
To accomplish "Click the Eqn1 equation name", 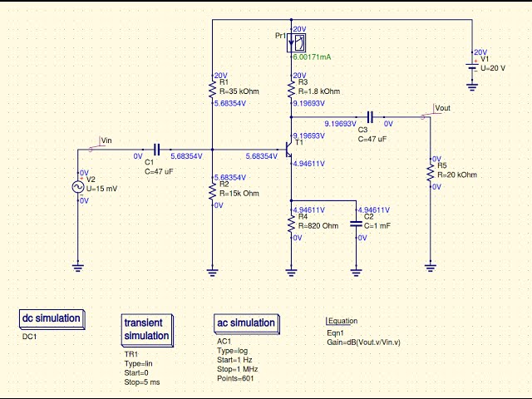I will pyautogui.click(x=336, y=333).
